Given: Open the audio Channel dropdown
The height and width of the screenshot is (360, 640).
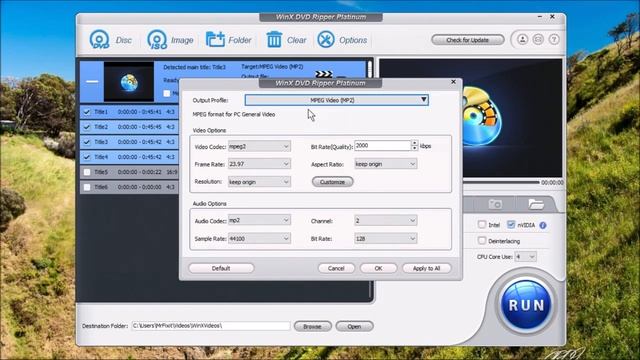Looking at the screenshot, I should (386, 221).
